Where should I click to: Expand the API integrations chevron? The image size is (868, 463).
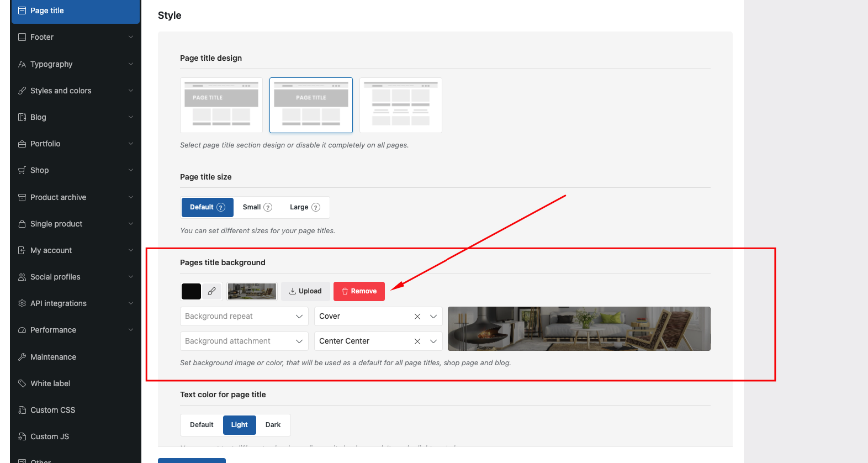coord(131,303)
